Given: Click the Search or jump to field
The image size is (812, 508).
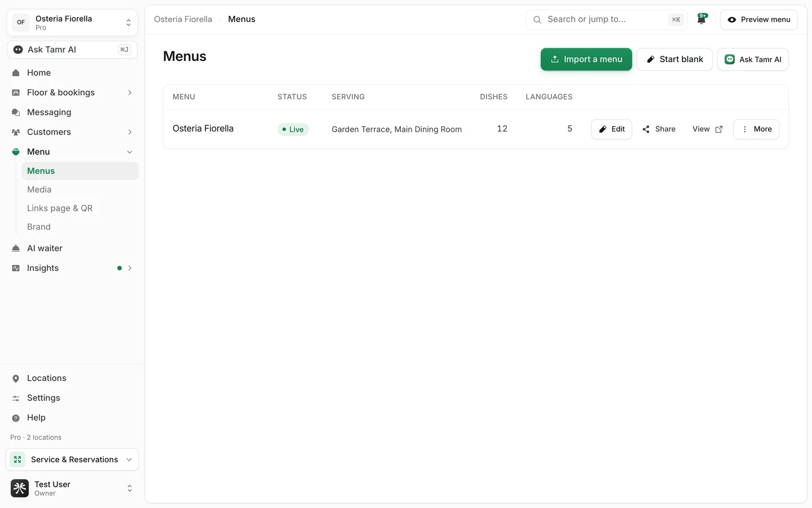Looking at the screenshot, I should (x=607, y=20).
